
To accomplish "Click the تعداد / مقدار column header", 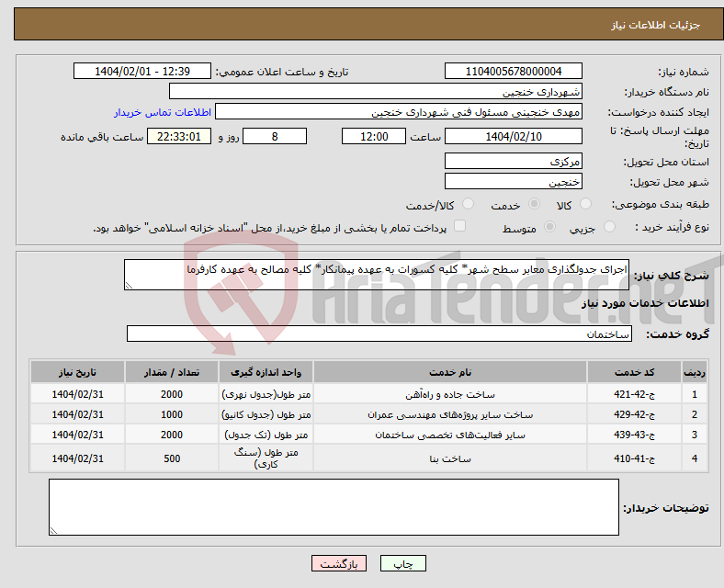I will coord(172,372).
